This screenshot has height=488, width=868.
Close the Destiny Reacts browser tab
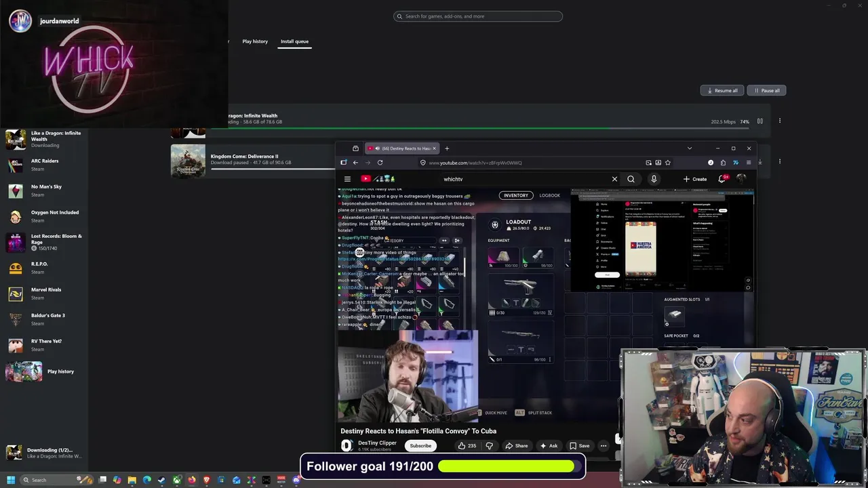434,148
